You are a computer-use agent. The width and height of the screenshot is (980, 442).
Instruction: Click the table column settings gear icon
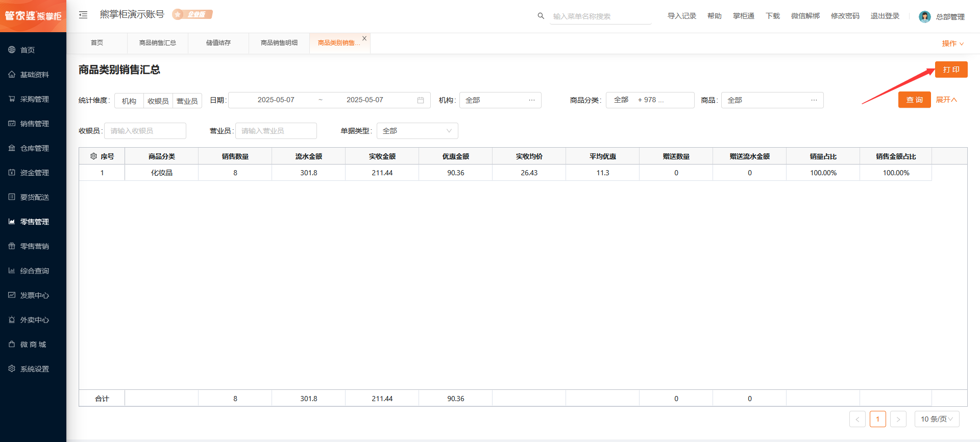93,156
